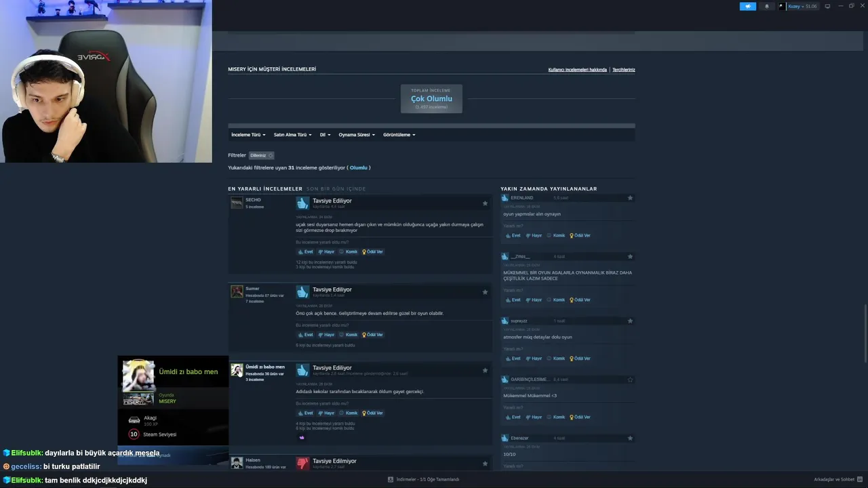The image size is (868, 488).
Task: Click the Olumlu filter link
Action: [358, 167]
